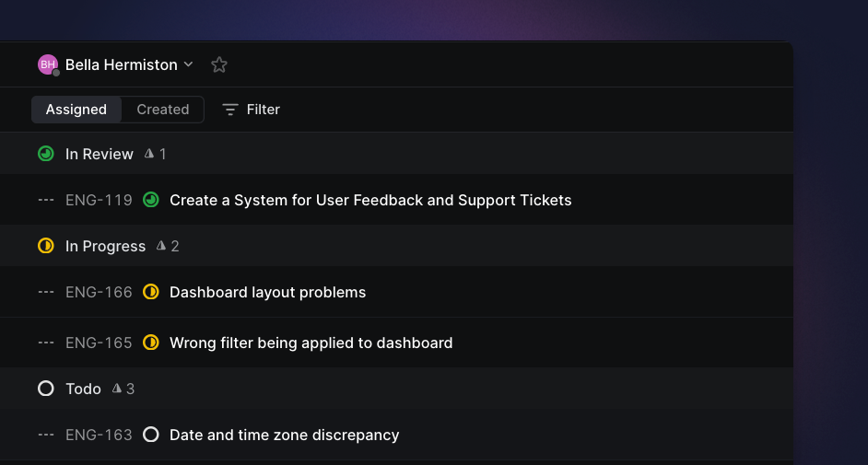Collapse the Todo group header

pyautogui.click(x=396, y=389)
